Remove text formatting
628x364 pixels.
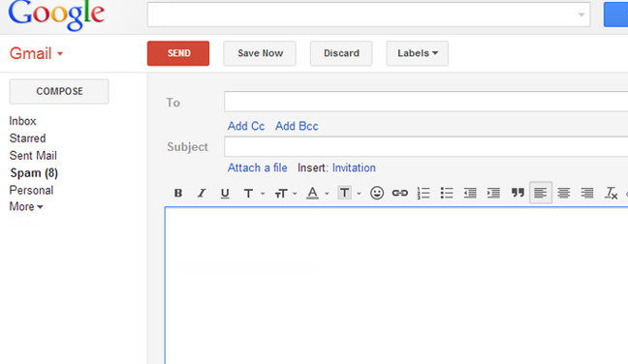(x=611, y=193)
